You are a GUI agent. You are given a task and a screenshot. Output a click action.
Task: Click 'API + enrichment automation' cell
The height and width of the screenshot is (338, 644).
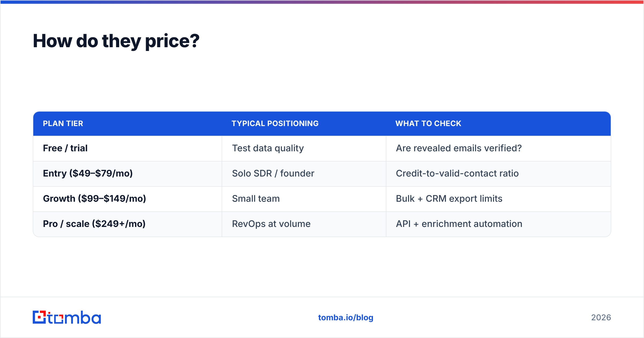click(498, 224)
